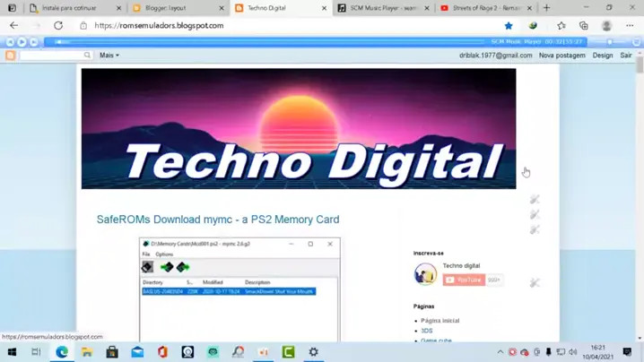The height and width of the screenshot is (362, 644).
Task: Switch to Streets of Rage 2 tab
Action: coord(486,8)
